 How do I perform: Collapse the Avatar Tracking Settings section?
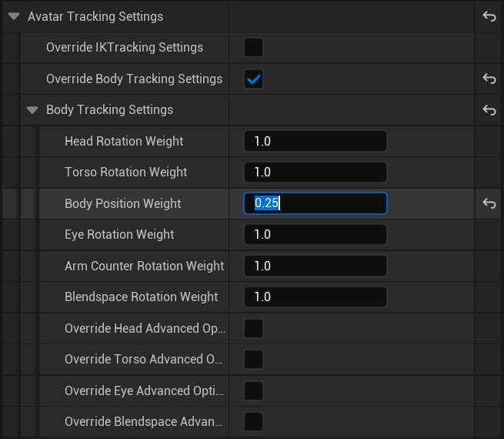click(x=14, y=16)
